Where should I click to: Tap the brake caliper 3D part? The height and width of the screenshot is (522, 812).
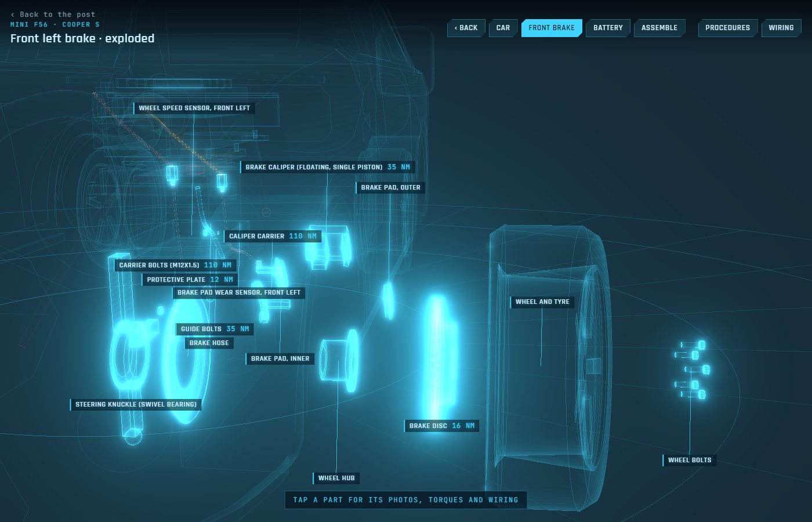click(328, 246)
